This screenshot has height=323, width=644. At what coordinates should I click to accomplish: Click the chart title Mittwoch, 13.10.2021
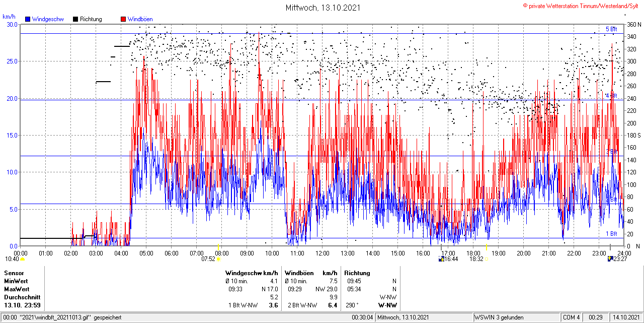323,8
